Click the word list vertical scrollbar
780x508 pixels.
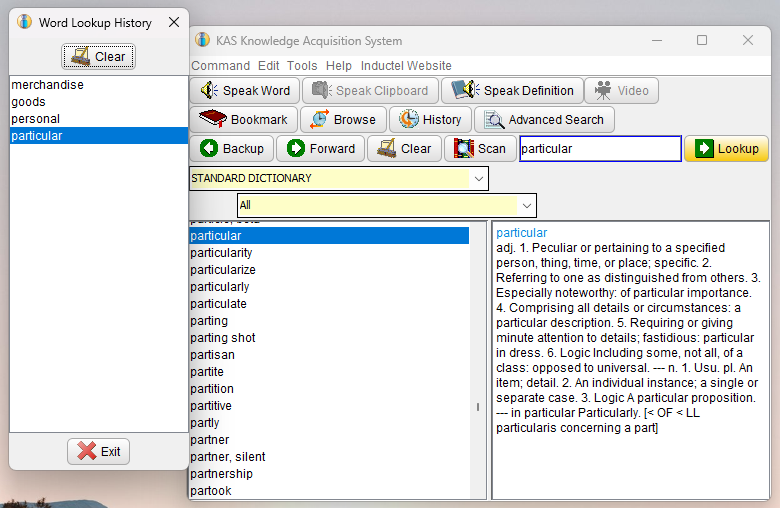(x=478, y=359)
